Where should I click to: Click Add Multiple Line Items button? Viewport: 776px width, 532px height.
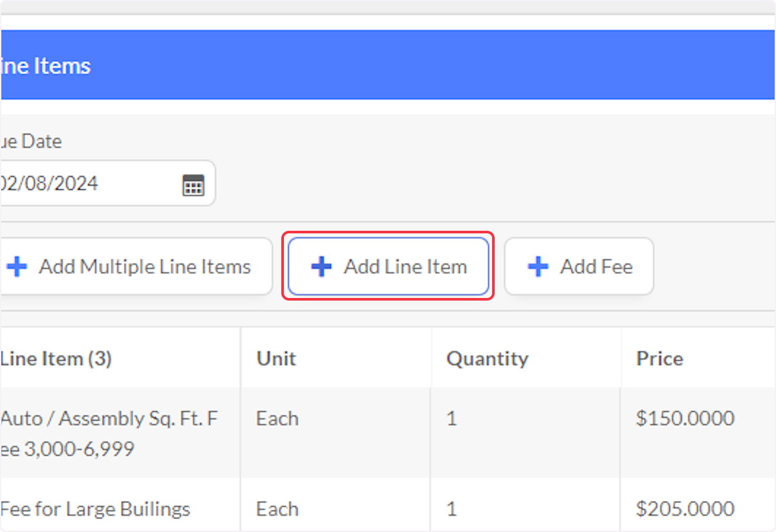coord(136,266)
